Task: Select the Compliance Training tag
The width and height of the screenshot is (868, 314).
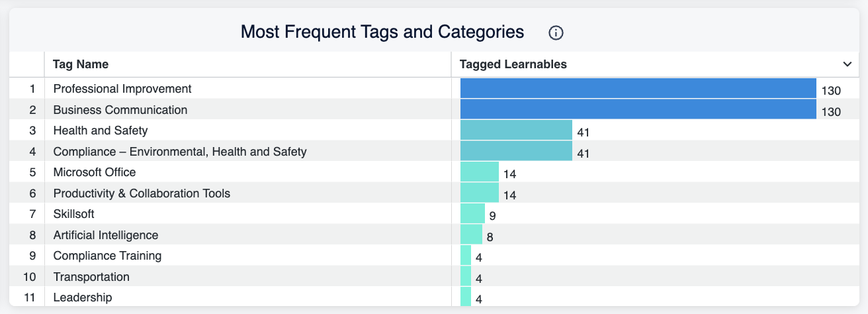Action: 107,256
